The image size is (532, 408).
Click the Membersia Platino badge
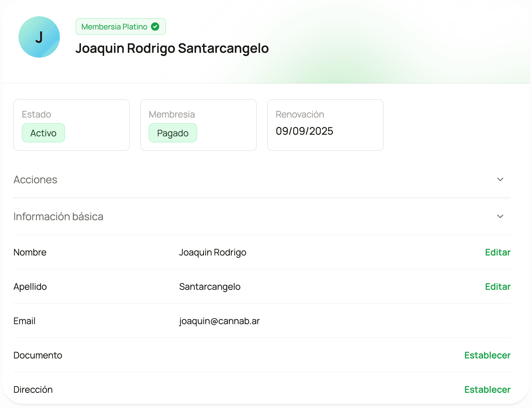tap(120, 27)
